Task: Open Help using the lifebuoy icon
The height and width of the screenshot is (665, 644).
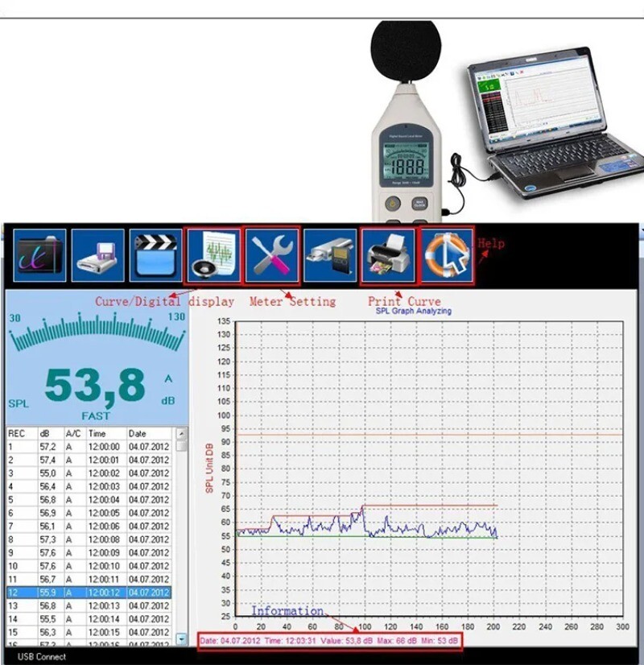Action: tap(447, 254)
